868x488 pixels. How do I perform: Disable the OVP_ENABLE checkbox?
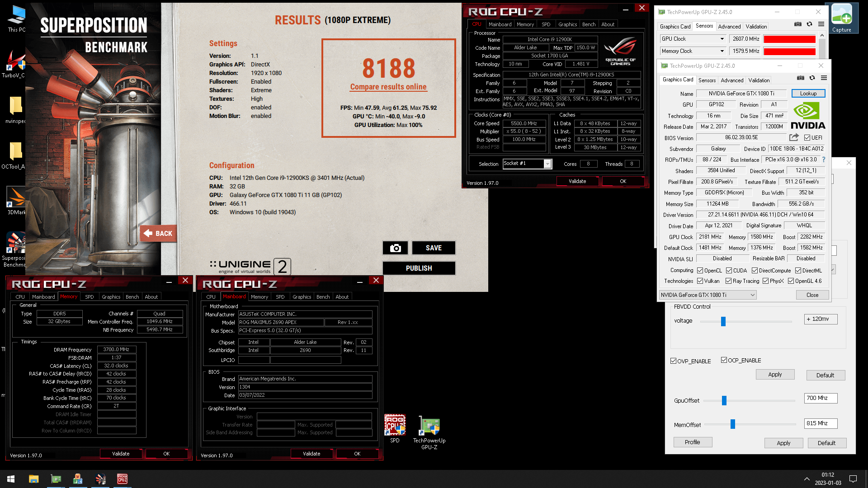tap(674, 361)
